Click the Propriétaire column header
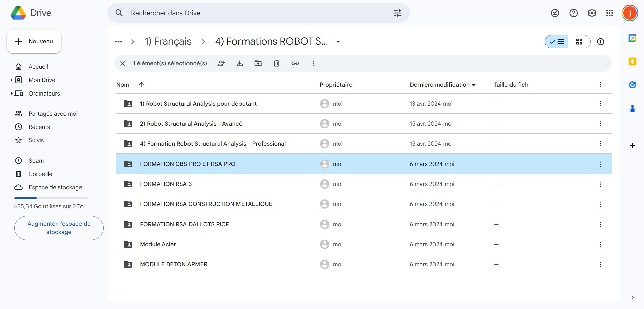 (336, 85)
